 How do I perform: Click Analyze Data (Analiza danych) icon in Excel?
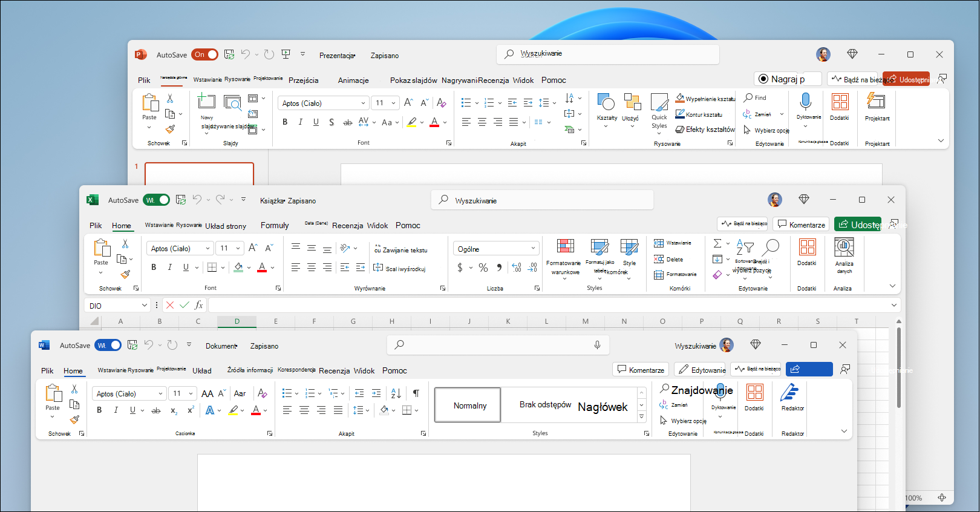coord(844,246)
